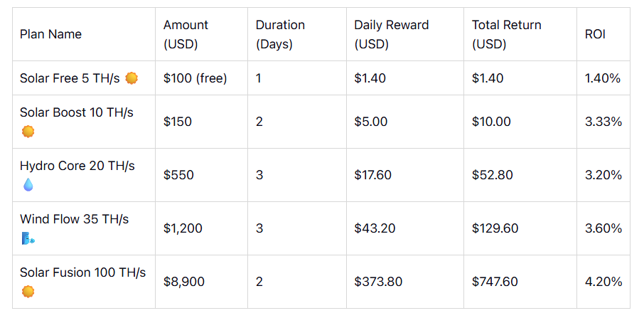Select the 4.20% ROI value

603,282
